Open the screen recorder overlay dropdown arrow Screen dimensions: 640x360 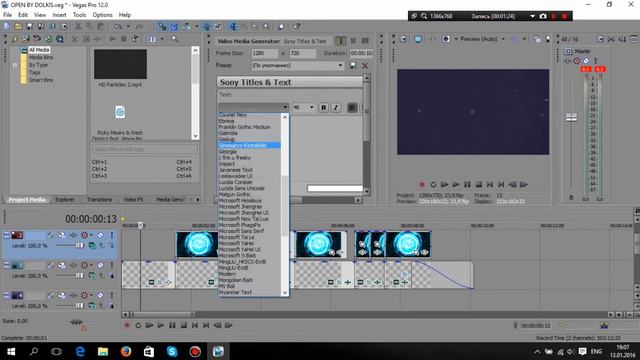pyautogui.click(x=532, y=16)
